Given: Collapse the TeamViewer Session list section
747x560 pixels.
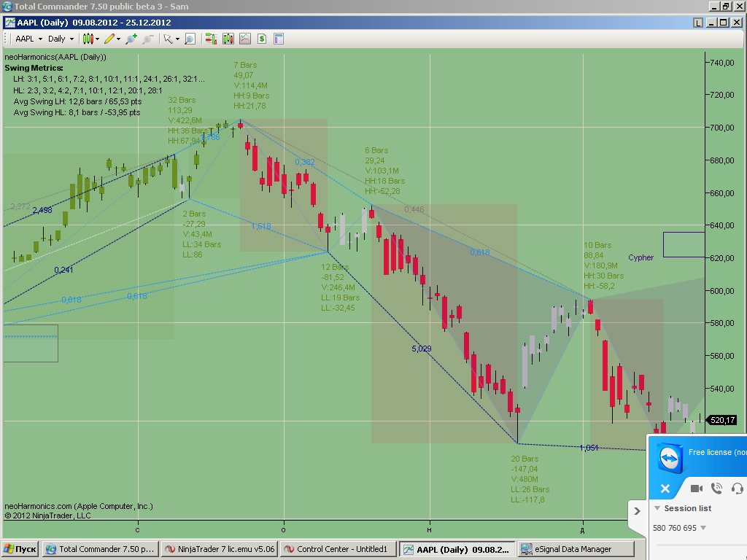Looking at the screenshot, I should tap(657, 508).
